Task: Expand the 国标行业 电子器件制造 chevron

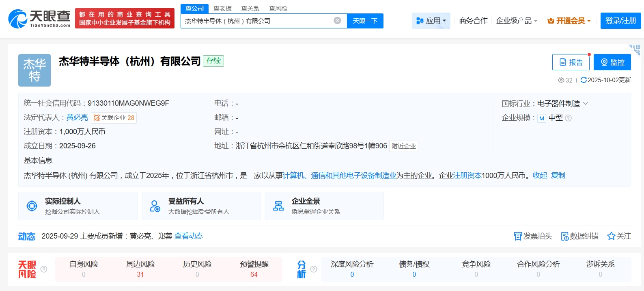Action: click(x=586, y=104)
